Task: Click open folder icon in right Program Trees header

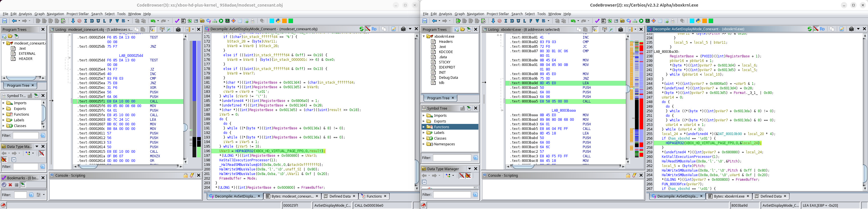Action: [x=462, y=29]
